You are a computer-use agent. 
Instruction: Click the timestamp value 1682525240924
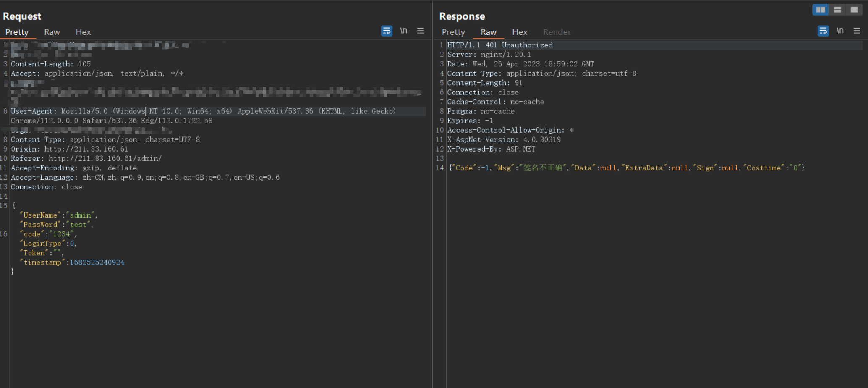coord(97,262)
